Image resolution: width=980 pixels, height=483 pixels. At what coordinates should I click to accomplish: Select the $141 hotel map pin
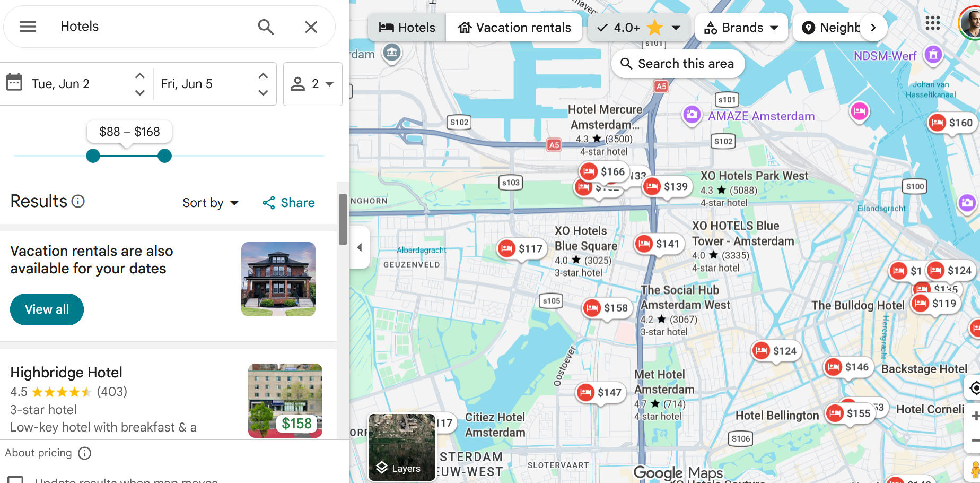(659, 244)
